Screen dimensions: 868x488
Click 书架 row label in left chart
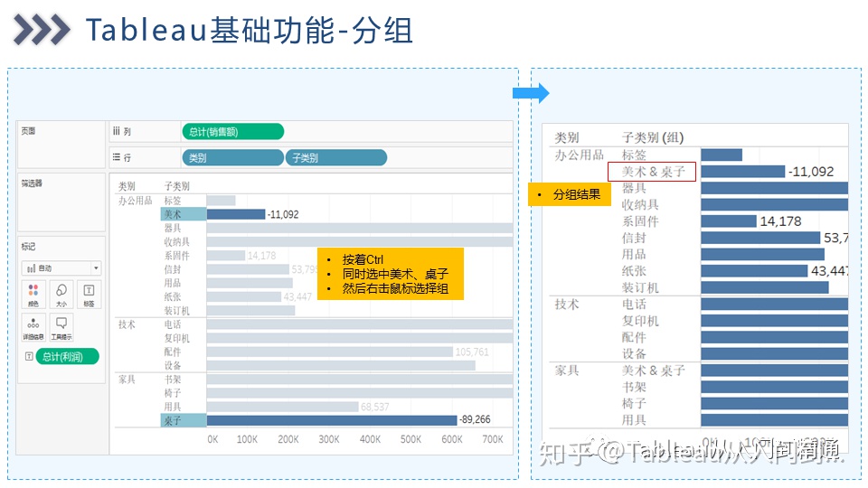point(172,380)
